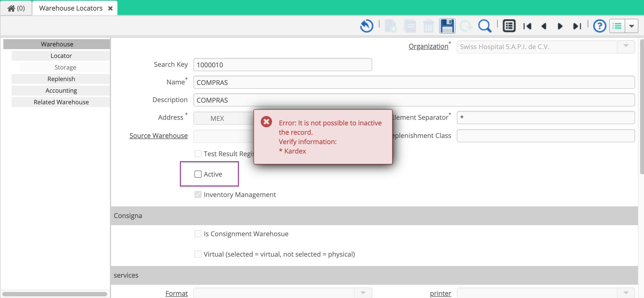Click the Undo changes icon
The image size is (644, 298).
(x=366, y=26)
